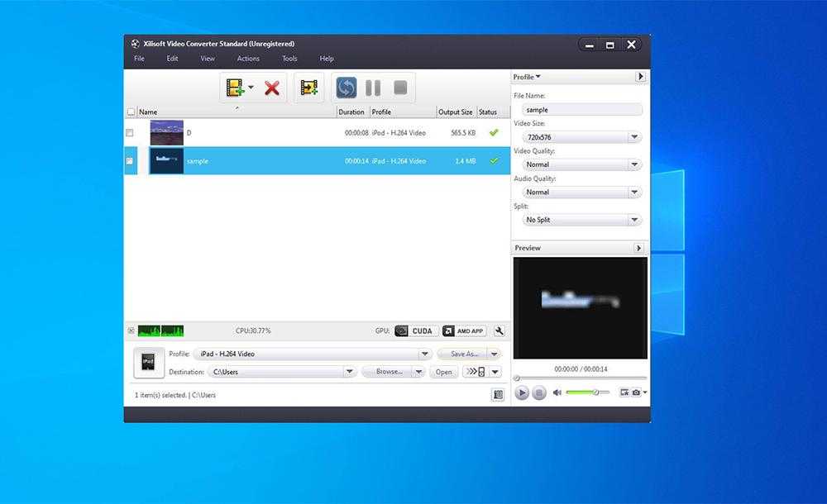827x504 pixels.
Task: Click the Browse... button
Action: (389, 372)
